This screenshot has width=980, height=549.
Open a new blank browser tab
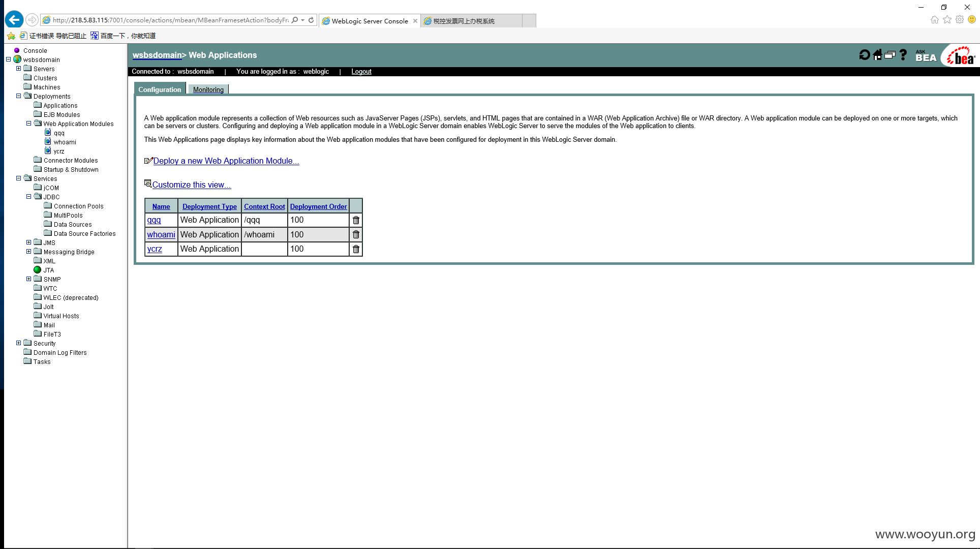coord(529,21)
